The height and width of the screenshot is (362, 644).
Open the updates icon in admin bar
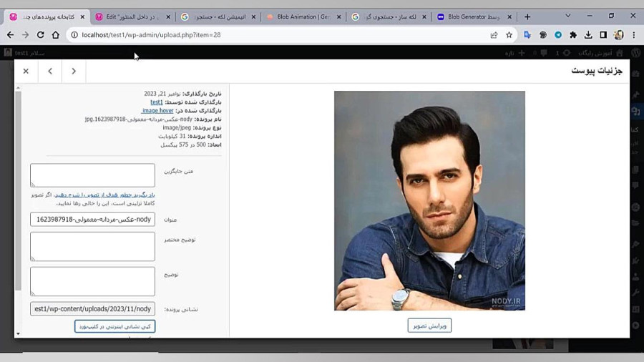[567, 53]
